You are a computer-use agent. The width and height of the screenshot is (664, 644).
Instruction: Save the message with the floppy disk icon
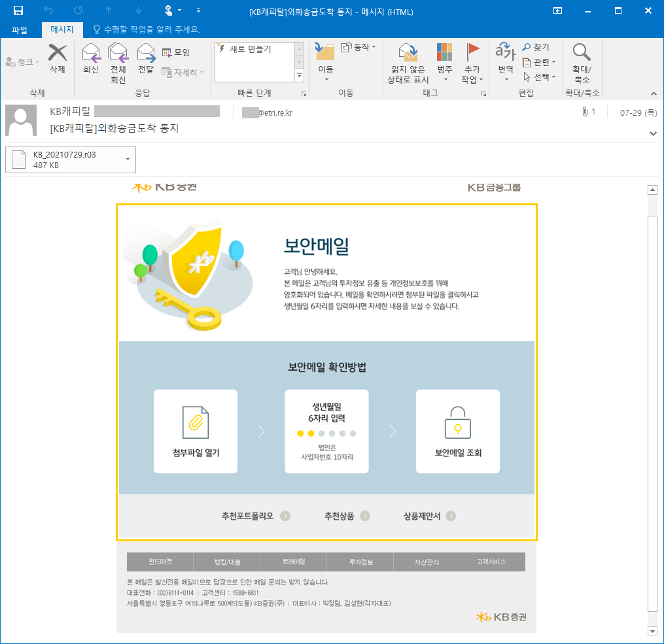coord(18,10)
